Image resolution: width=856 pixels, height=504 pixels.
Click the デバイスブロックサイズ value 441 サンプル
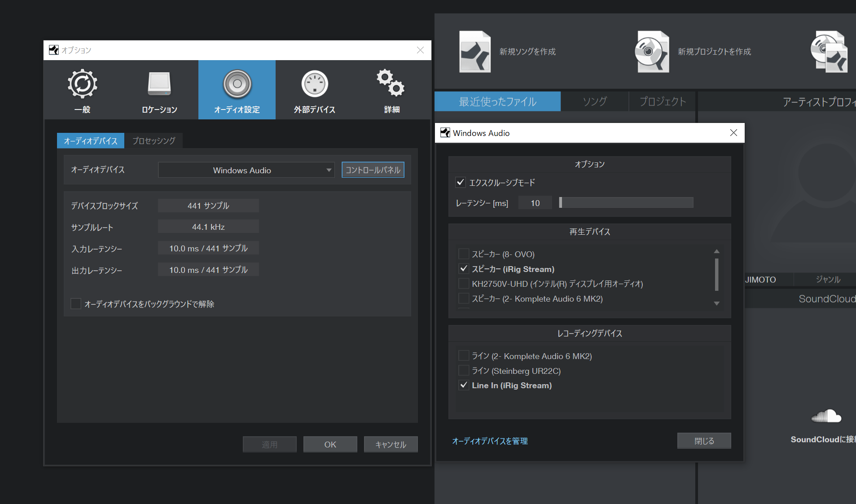pyautogui.click(x=208, y=206)
